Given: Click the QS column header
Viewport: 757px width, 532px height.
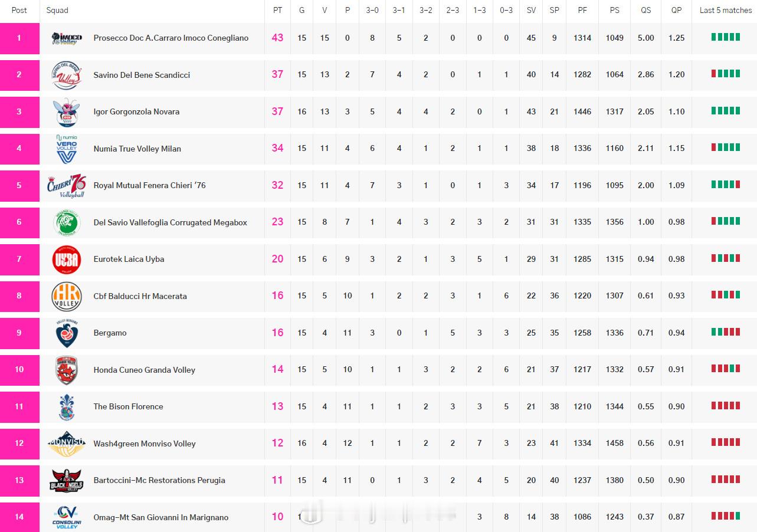Looking at the screenshot, I should 646,10.
